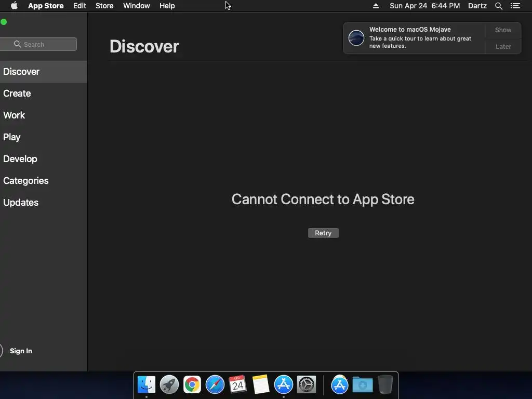Viewport: 532px width, 399px height.
Task: Launch Safari from the Dock
Action: 215,385
